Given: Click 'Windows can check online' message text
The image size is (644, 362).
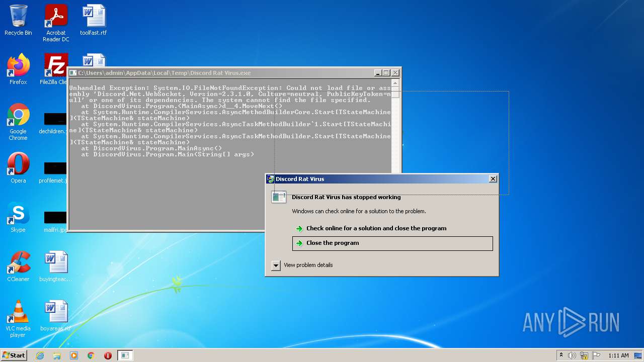Looking at the screenshot, I should click(359, 211).
